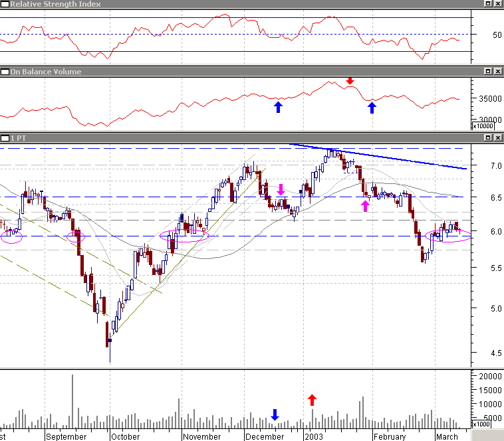The width and height of the screenshot is (504, 441).
Task: Close the Relative Strength Index panel
Action: tap(497, 3)
